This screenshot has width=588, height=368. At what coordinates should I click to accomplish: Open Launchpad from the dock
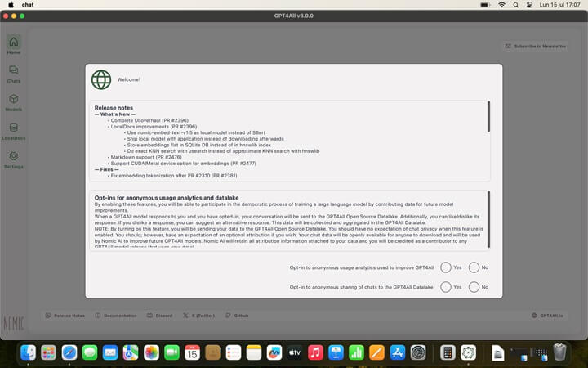coord(49,352)
